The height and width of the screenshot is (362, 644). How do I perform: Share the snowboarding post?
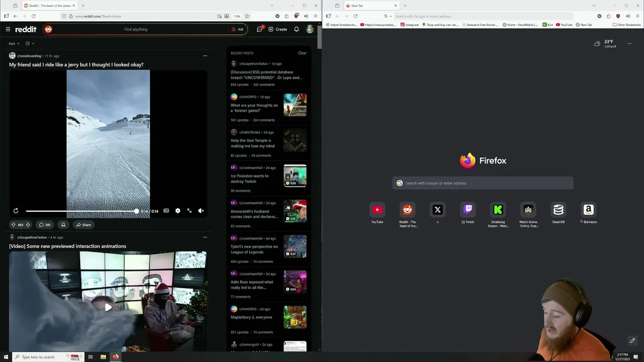[84, 225]
